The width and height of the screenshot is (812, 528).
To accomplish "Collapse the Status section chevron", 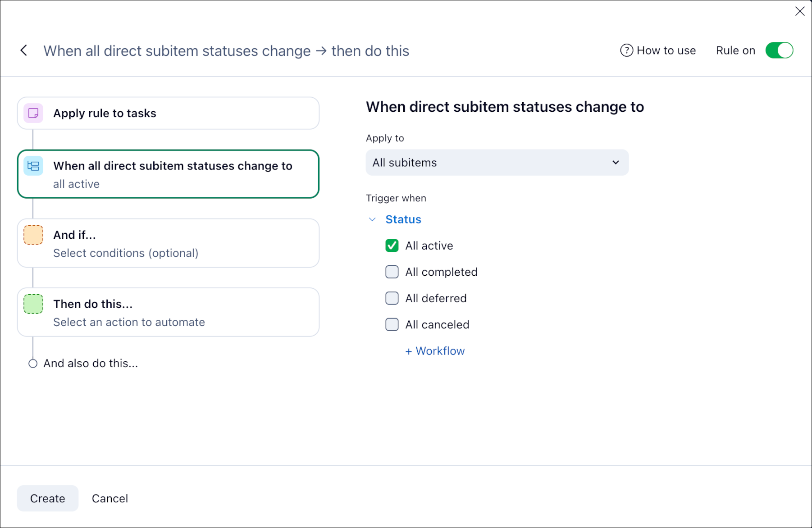I will point(372,219).
